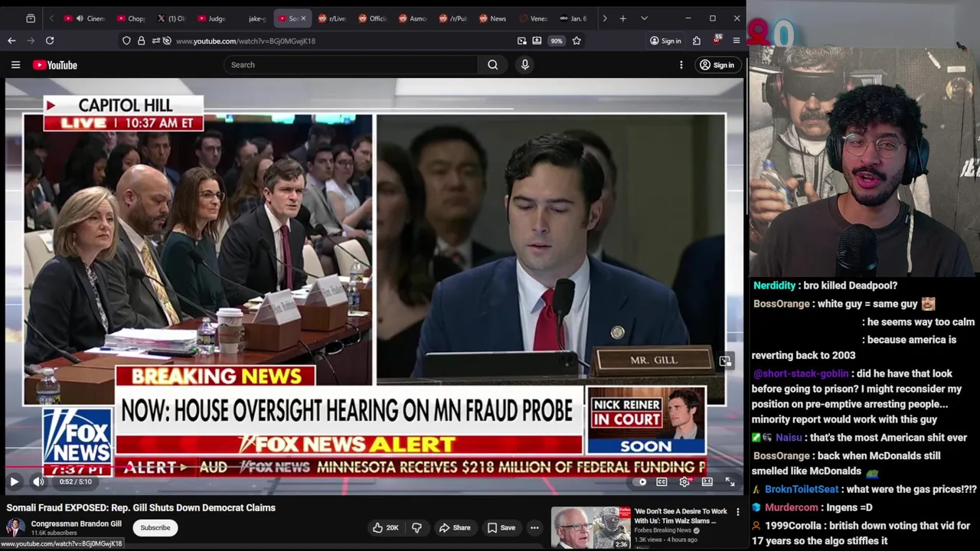Enter full screen mode
Viewport: 980px width, 551px height.
[730, 481]
